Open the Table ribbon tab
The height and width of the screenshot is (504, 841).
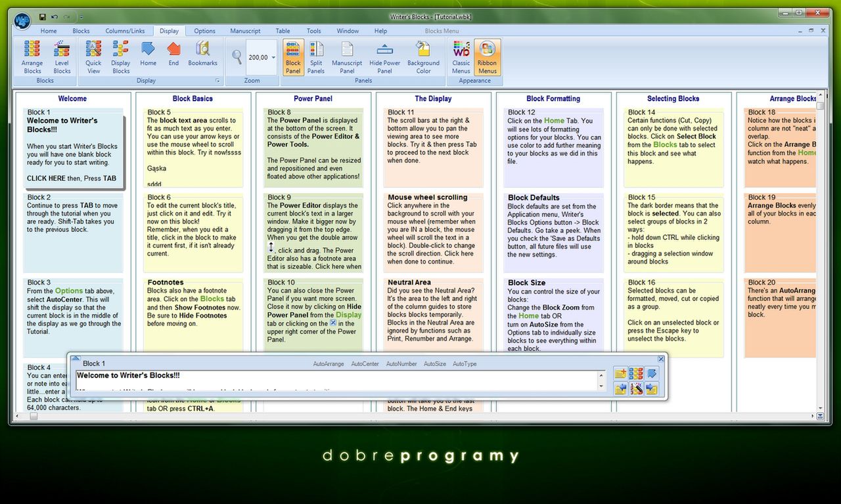click(283, 31)
